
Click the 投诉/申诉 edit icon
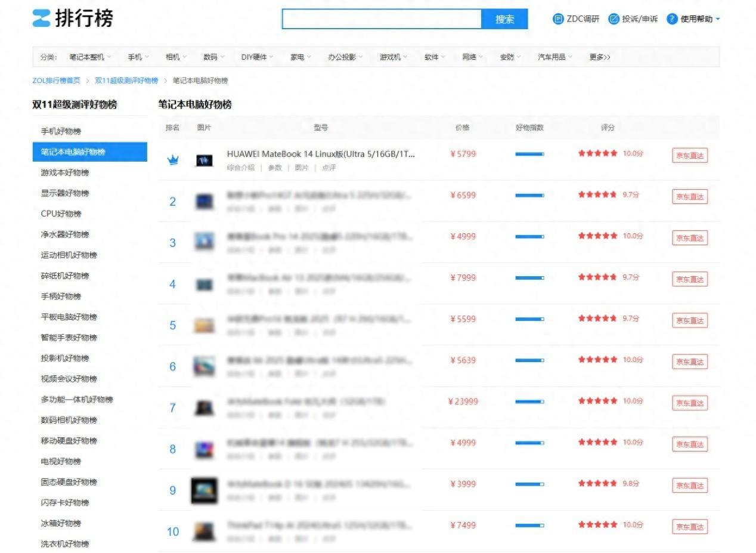tap(614, 19)
